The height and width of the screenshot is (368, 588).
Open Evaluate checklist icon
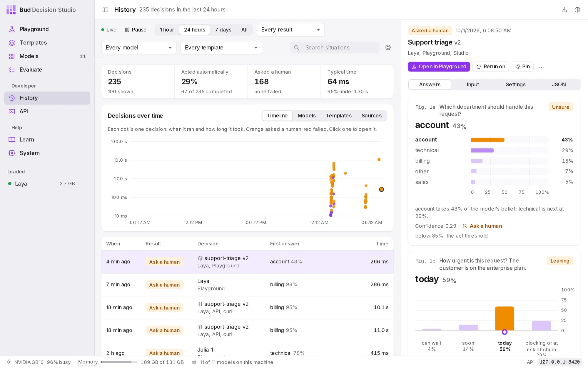coord(12,70)
